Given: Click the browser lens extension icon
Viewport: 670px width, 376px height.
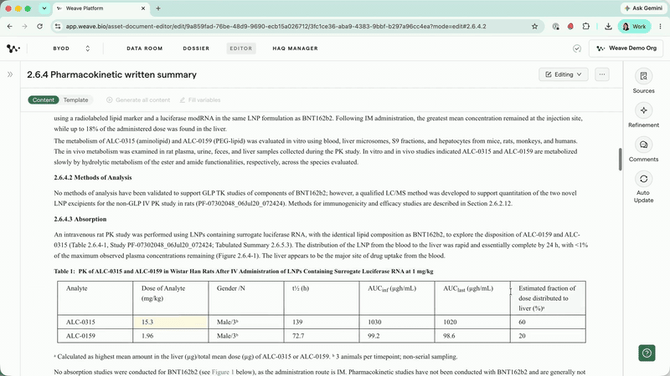Looking at the screenshot, I should pos(555,26).
